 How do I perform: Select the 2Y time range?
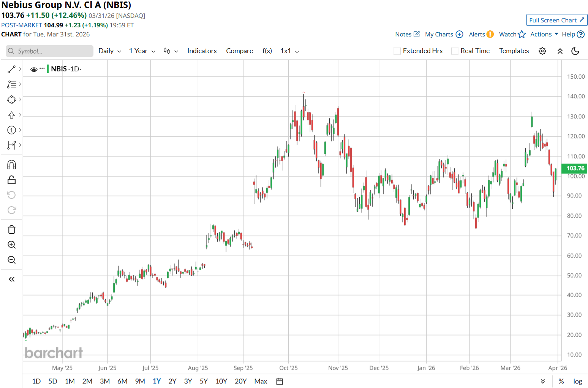pyautogui.click(x=172, y=381)
